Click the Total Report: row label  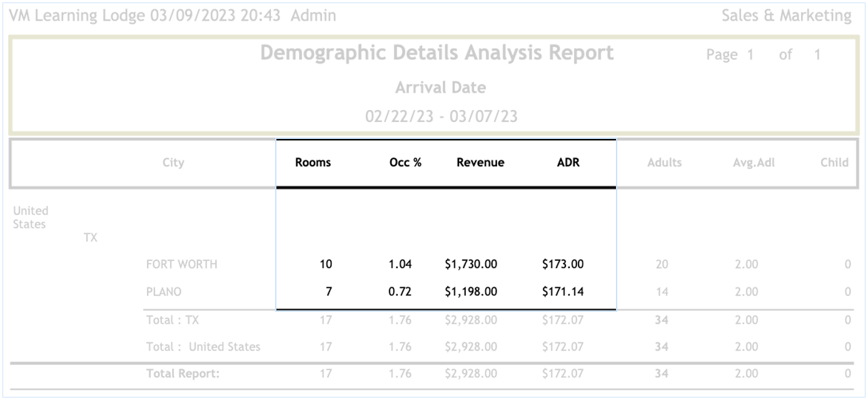[183, 374]
